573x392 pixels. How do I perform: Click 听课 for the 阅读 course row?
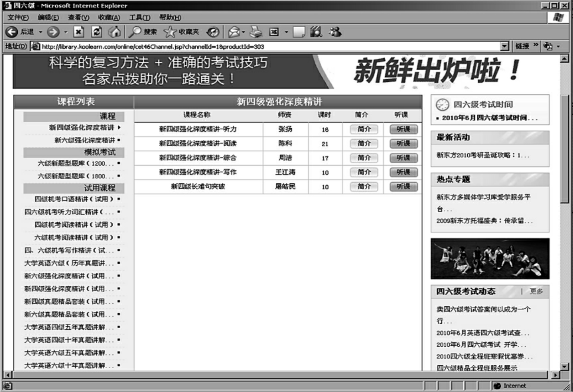point(404,143)
